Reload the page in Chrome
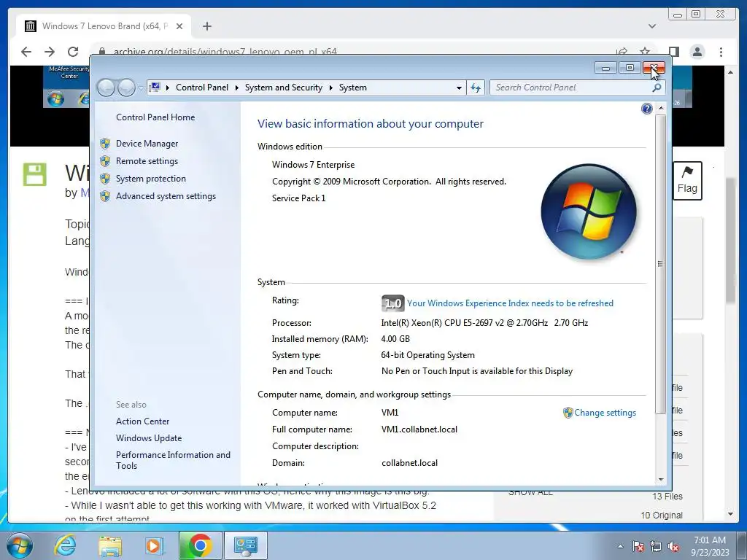The width and height of the screenshot is (747, 560). [x=73, y=52]
